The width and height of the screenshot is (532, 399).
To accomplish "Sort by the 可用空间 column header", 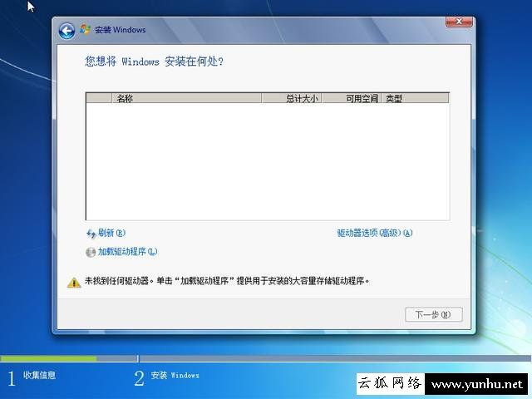I will (x=352, y=98).
